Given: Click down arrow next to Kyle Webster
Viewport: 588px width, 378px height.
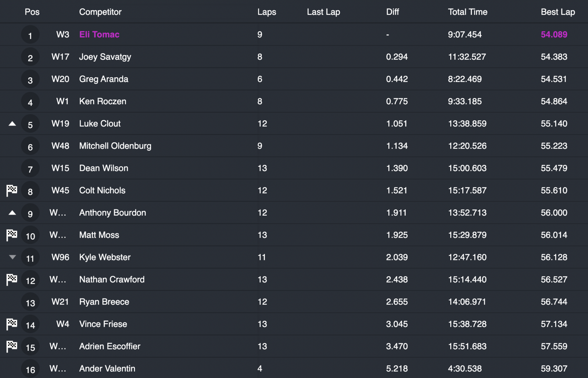Looking at the screenshot, I should (x=12, y=257).
